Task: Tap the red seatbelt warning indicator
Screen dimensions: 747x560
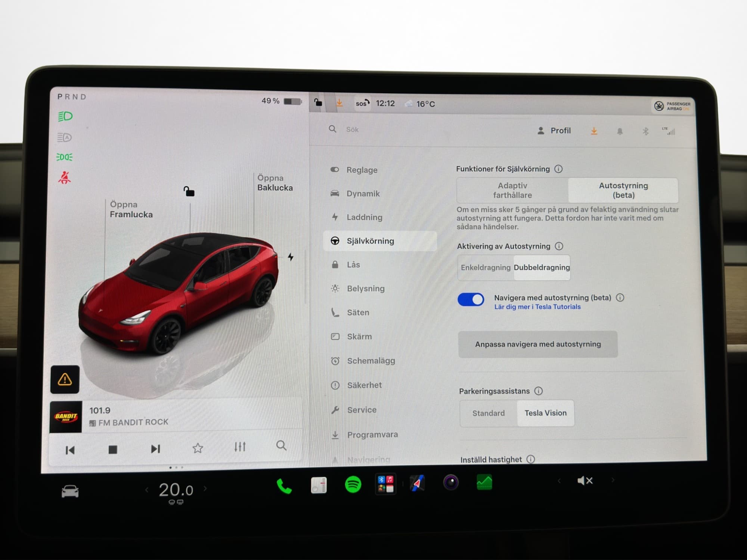Action: [x=64, y=177]
